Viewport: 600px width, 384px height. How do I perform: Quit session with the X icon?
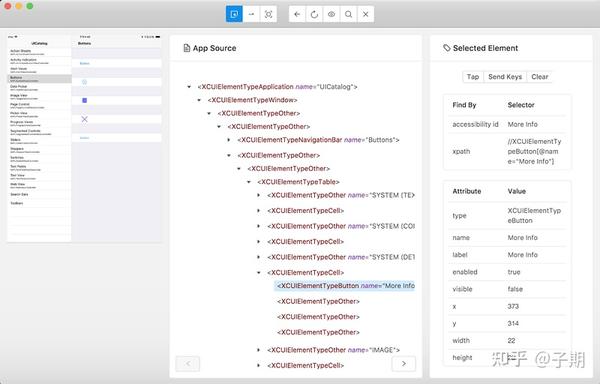(365, 15)
